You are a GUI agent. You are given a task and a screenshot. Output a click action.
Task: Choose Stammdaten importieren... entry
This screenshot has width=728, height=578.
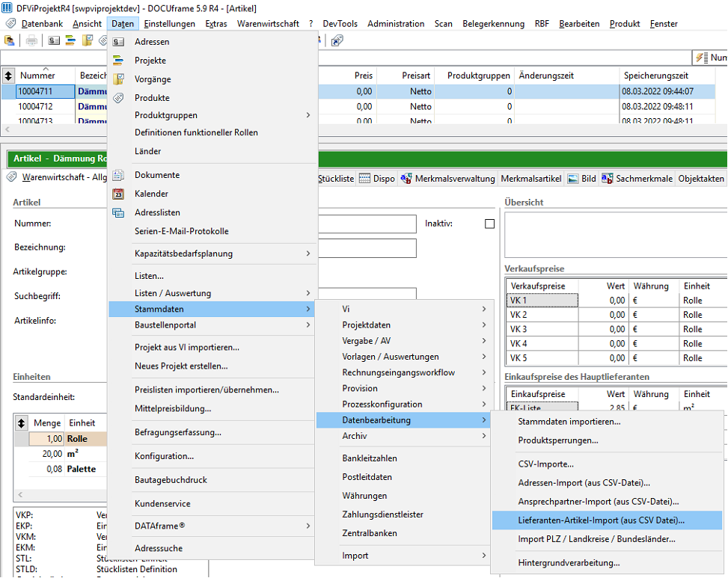569,422
